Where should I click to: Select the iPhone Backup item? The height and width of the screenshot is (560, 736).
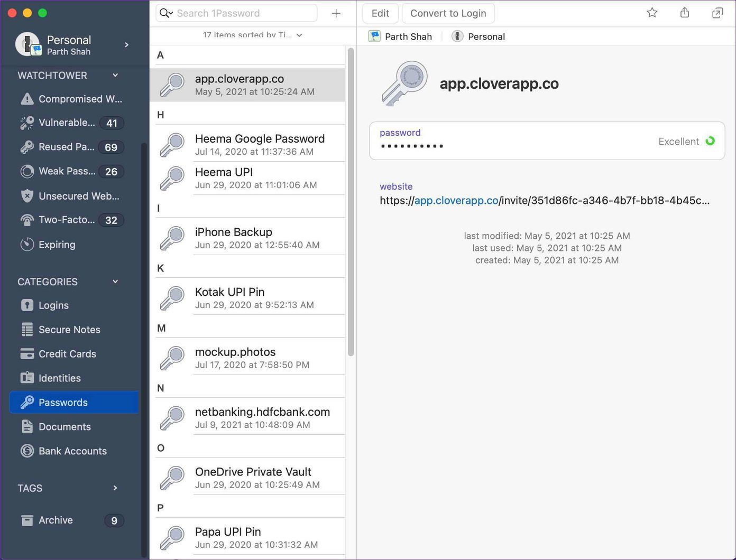pyautogui.click(x=247, y=238)
